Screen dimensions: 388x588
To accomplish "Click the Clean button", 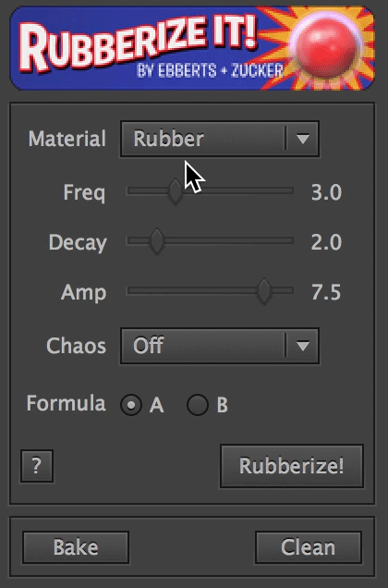I will click(309, 547).
